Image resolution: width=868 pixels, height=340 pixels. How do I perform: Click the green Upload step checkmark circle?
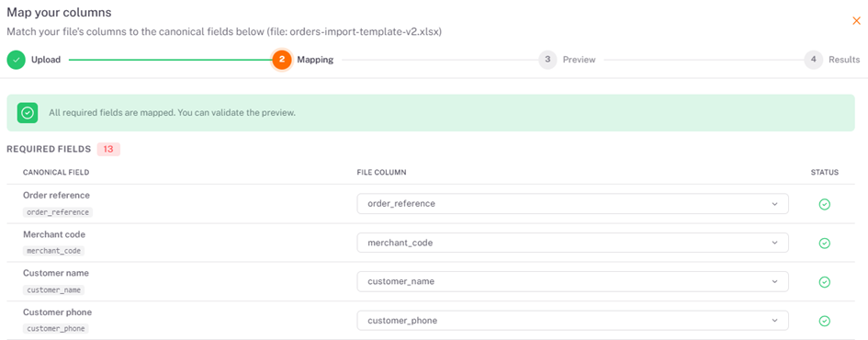pyautogui.click(x=17, y=60)
